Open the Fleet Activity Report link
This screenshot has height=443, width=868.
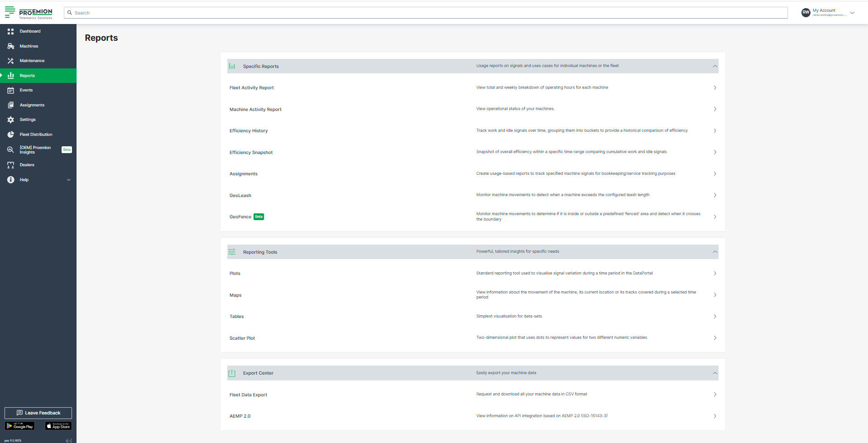coord(252,88)
